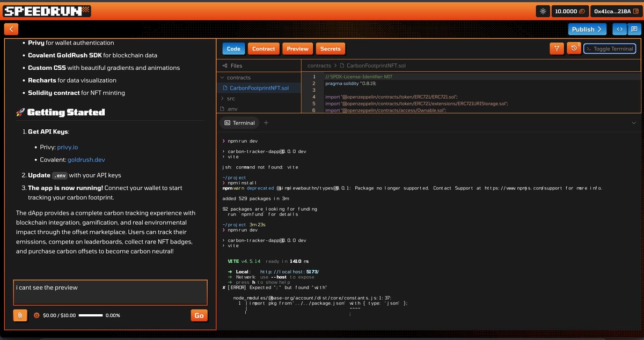Viewport: 644px width, 340px height.
Task: Click 'Covalent GoldRush SDK' bullet text
Action: tap(65, 55)
